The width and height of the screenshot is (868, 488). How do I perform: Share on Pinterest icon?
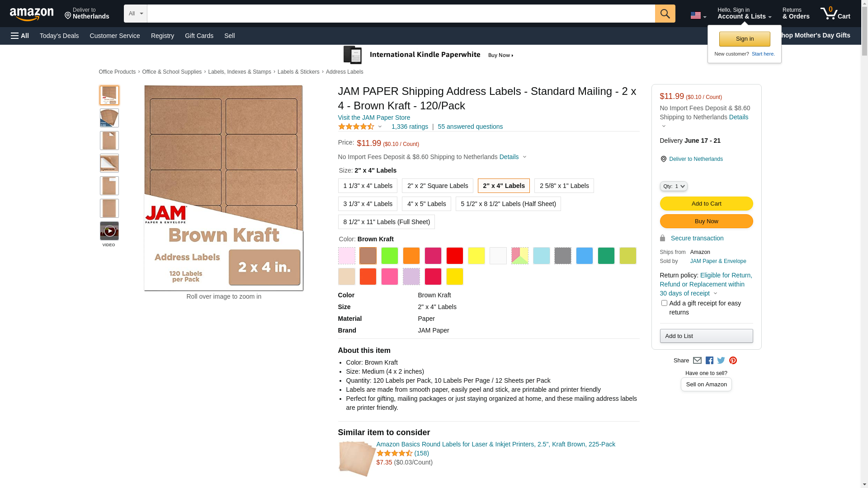point(733,361)
